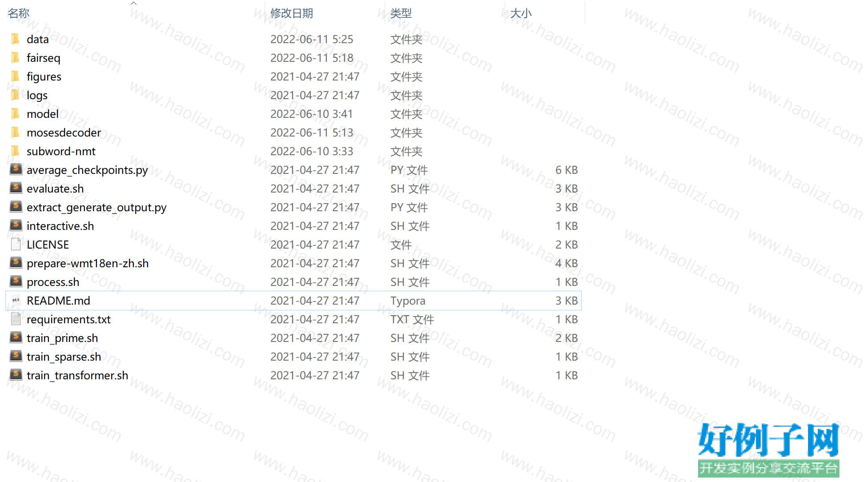The width and height of the screenshot is (868, 482).
Task: Click the 1 KB size of interactive.sh
Action: [x=567, y=226]
